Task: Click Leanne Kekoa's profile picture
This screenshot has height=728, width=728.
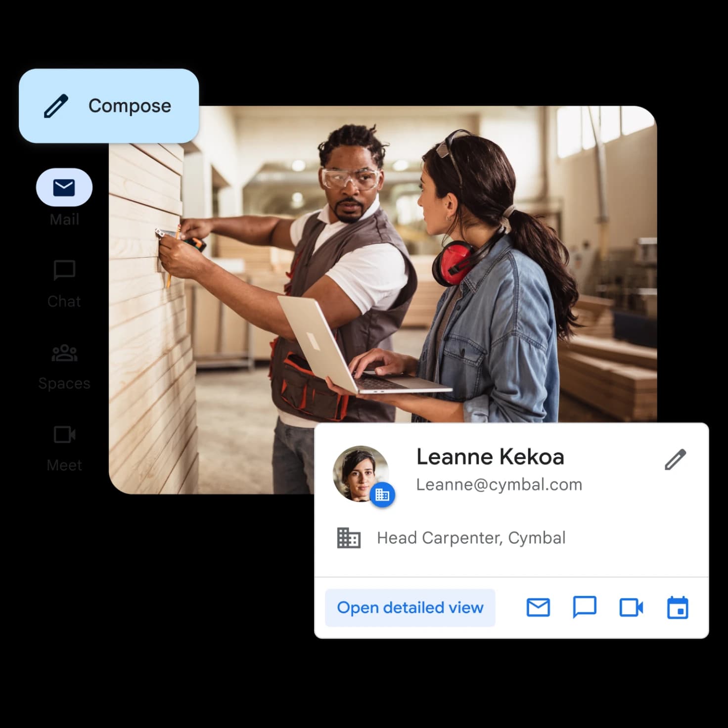Action: pyautogui.click(x=361, y=473)
